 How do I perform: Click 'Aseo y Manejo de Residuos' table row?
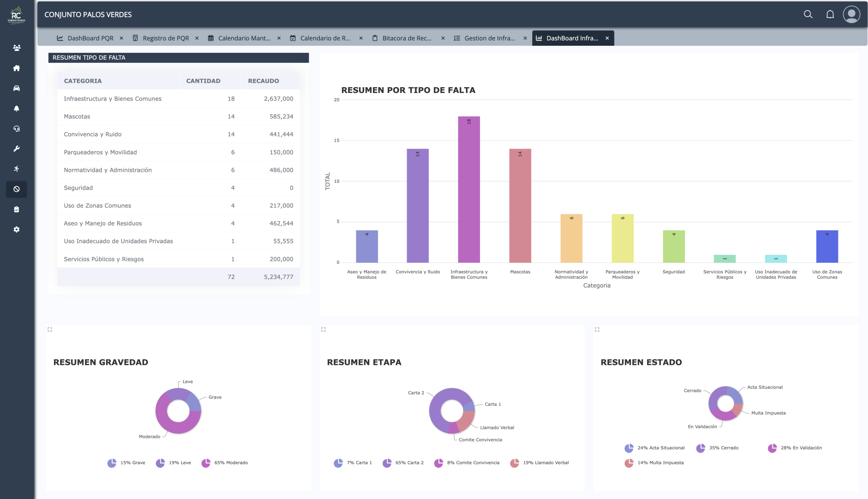tap(178, 224)
